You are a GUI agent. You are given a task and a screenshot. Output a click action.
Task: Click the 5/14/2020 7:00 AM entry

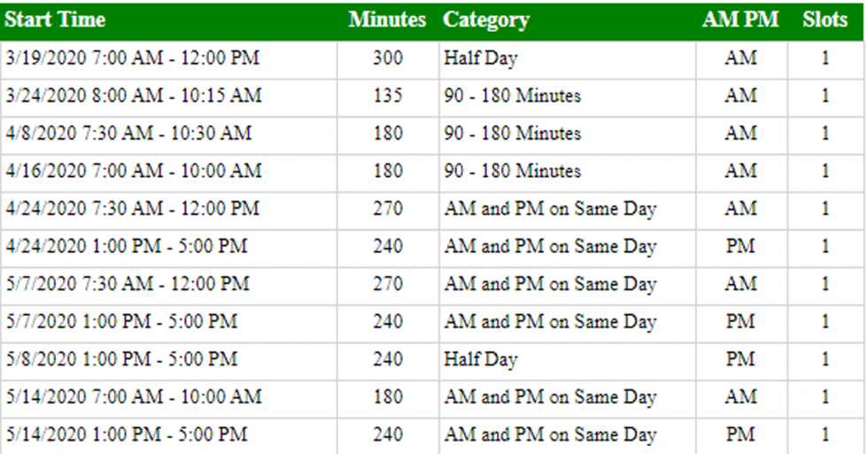pyautogui.click(x=134, y=396)
